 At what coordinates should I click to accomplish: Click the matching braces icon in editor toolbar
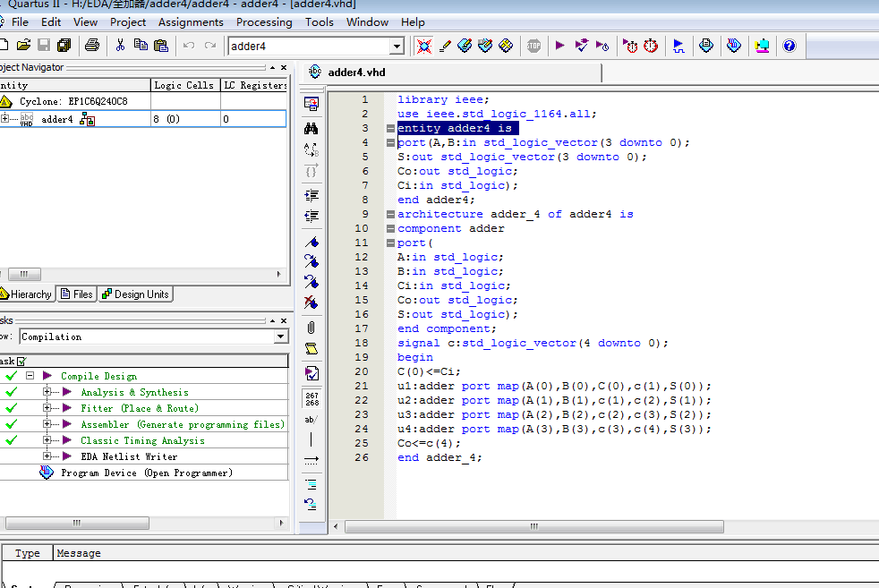pyautogui.click(x=311, y=170)
